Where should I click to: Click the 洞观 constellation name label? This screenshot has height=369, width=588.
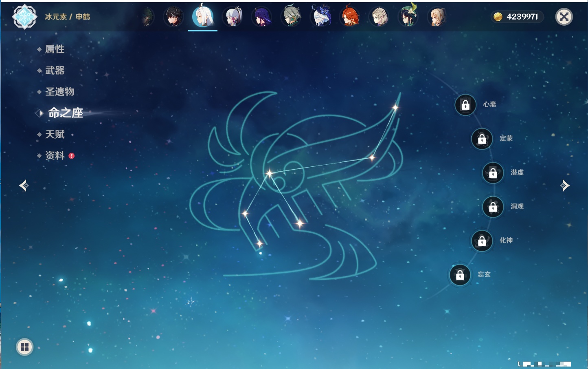(x=517, y=206)
